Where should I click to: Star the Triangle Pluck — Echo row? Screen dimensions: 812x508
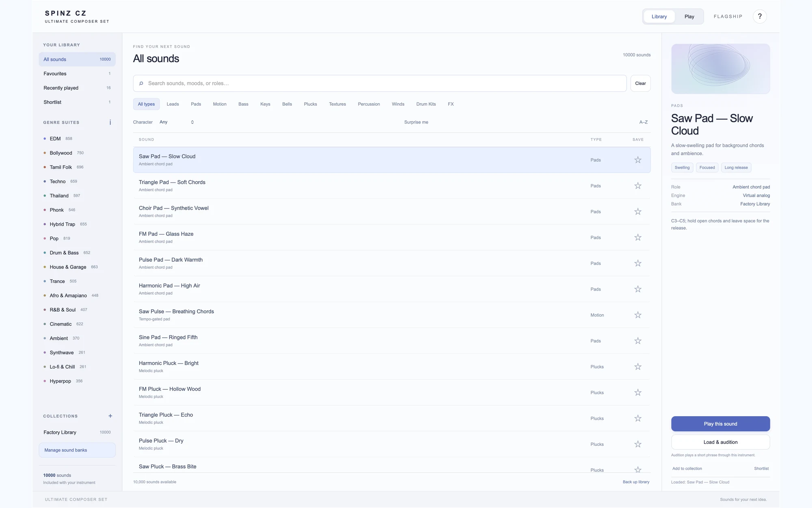pos(638,419)
